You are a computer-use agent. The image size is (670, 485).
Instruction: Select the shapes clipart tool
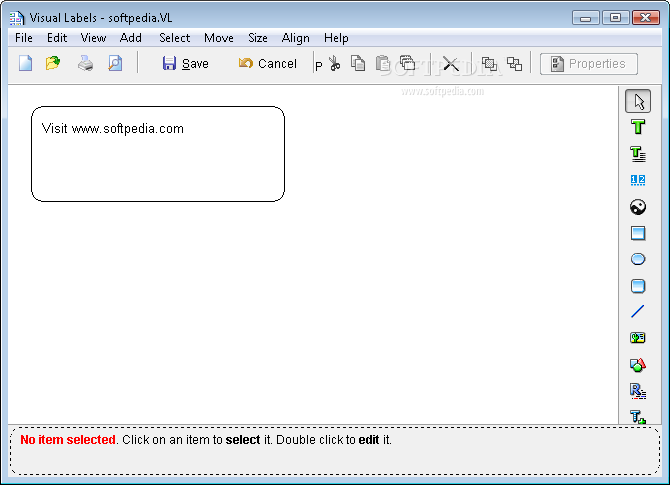638,364
